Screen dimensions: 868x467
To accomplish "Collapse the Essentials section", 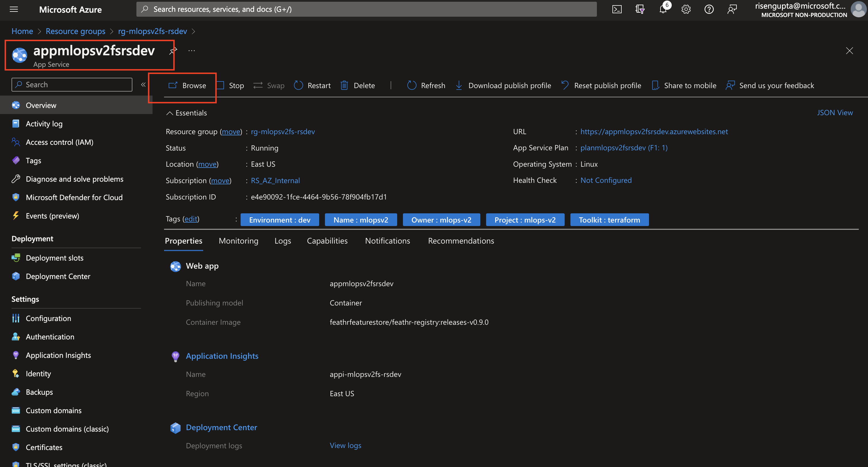I will [187, 113].
